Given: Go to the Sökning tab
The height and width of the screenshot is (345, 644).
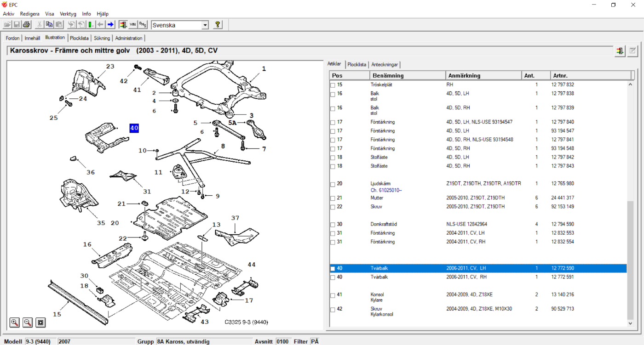Looking at the screenshot, I should tap(102, 38).
